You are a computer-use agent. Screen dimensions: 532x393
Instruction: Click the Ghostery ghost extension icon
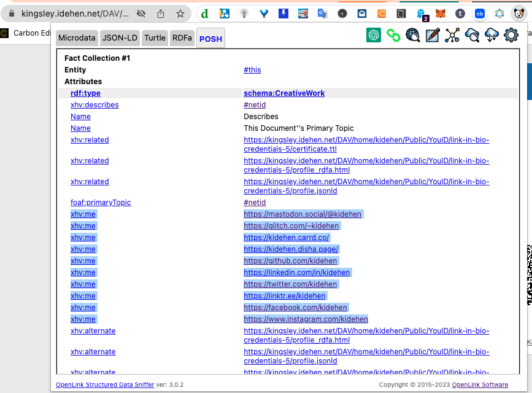pos(422,14)
